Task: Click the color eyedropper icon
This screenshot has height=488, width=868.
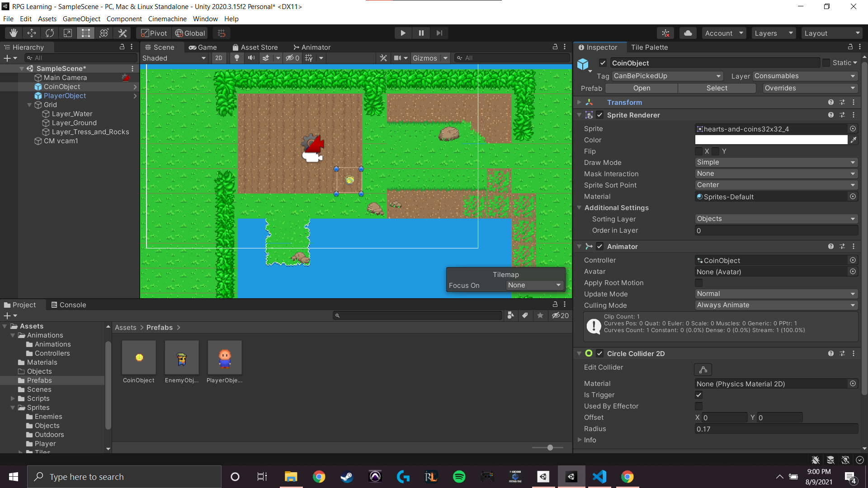Action: pos(853,140)
